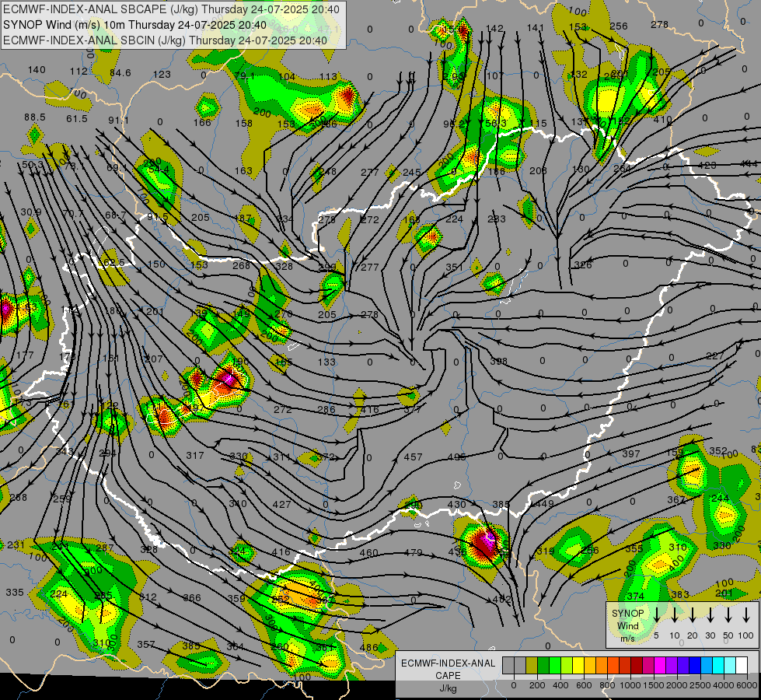This screenshot has width=761, height=700.
Task: Click the map value 383
Action: pos(680,594)
